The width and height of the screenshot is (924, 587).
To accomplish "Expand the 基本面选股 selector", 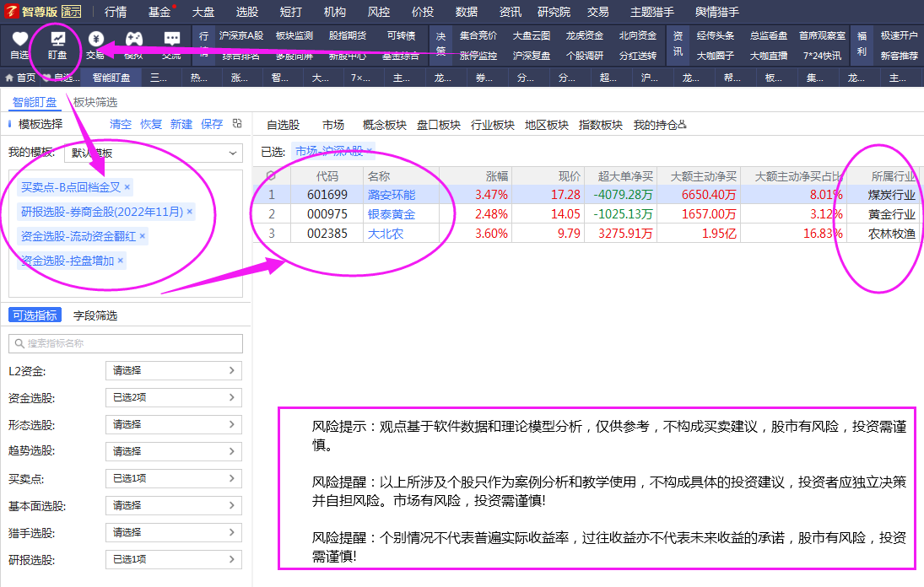I will [x=174, y=506].
